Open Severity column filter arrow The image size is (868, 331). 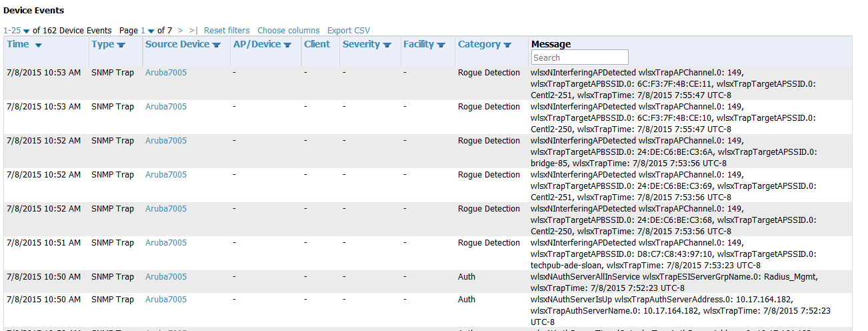click(387, 45)
